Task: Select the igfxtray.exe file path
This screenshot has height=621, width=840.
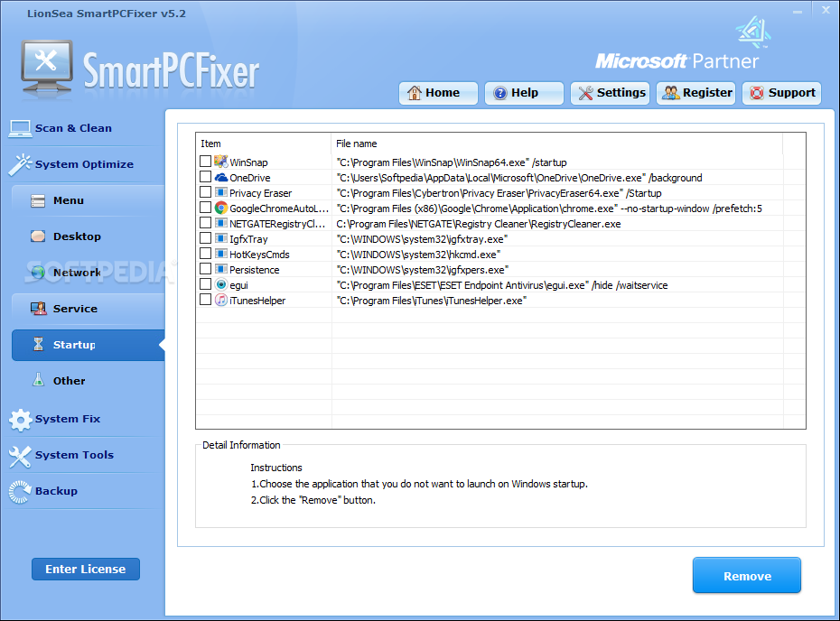Action: [x=422, y=239]
